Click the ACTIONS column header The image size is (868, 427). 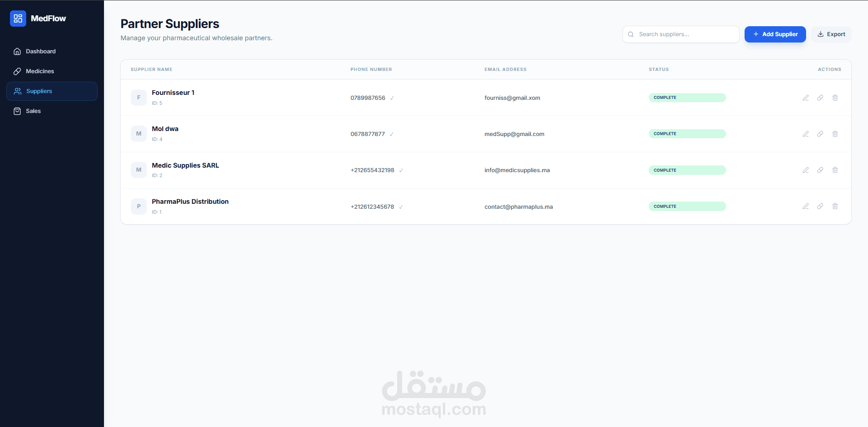click(830, 70)
